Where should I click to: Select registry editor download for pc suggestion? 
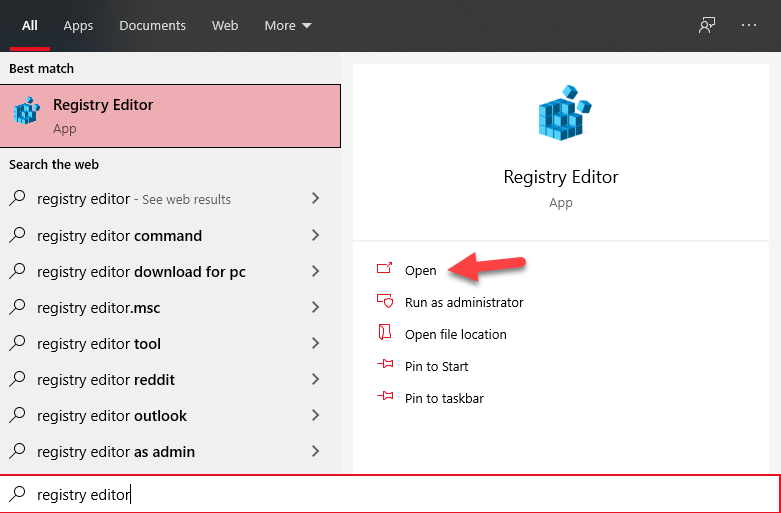pos(141,272)
